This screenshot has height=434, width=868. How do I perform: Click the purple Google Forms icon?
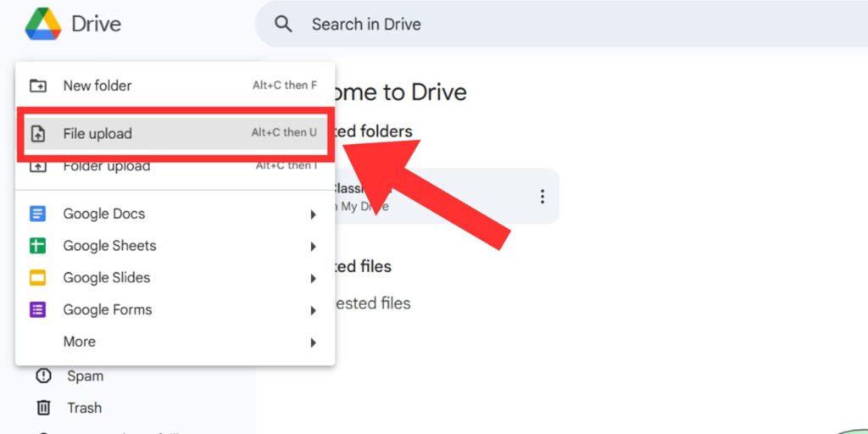[37, 309]
